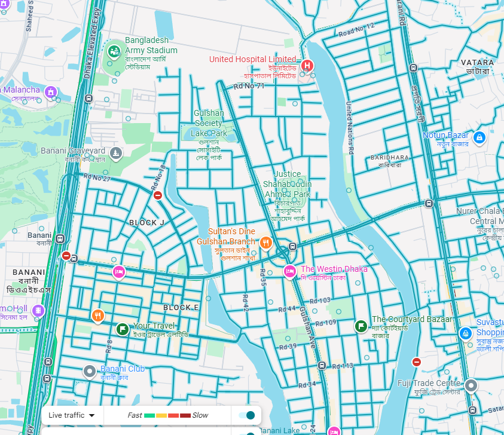Select the Road No 12 label
The image size is (504, 435).
(x=356, y=29)
